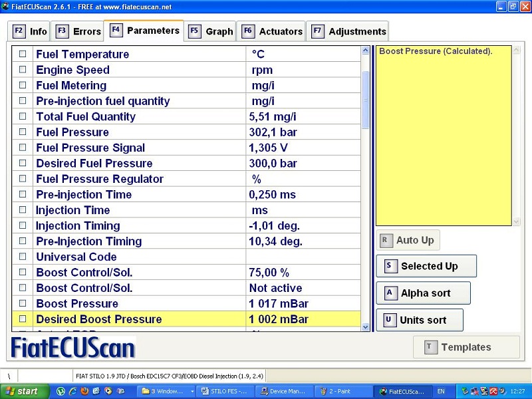The width and height of the screenshot is (532, 399).
Task: Sort parameters with Alpha sort
Action: point(423,293)
